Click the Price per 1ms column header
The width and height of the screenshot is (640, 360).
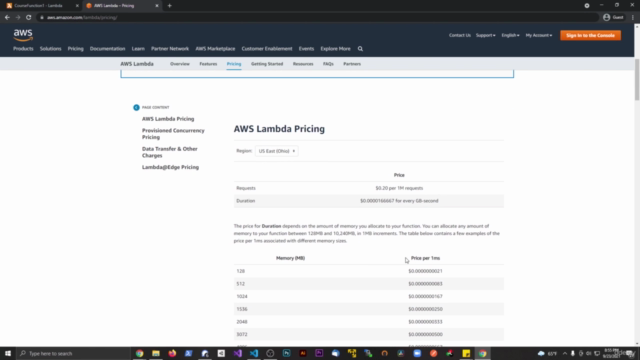click(425, 258)
